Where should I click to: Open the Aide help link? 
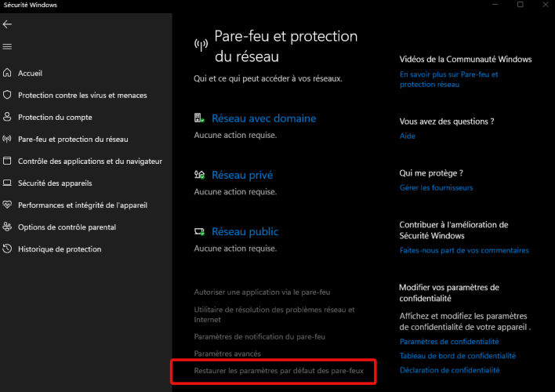(x=408, y=136)
